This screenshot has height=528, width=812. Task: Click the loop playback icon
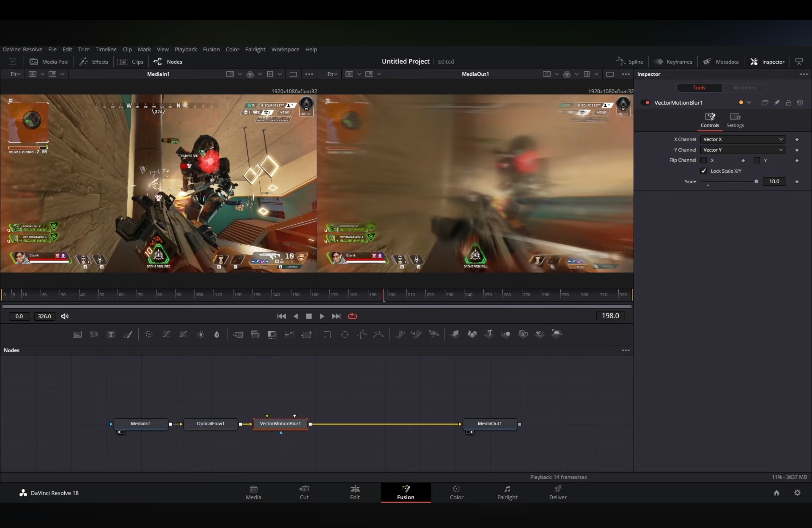click(352, 316)
